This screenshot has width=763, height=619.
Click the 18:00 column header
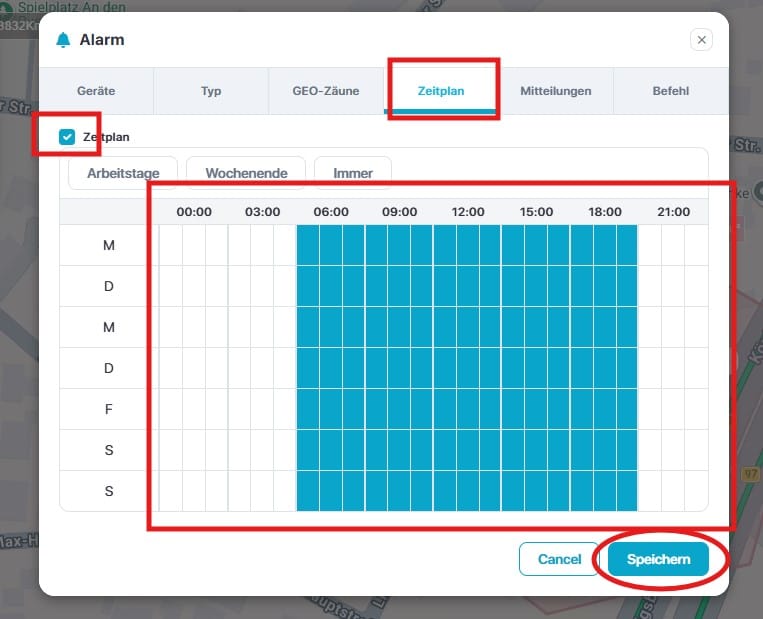click(x=605, y=212)
